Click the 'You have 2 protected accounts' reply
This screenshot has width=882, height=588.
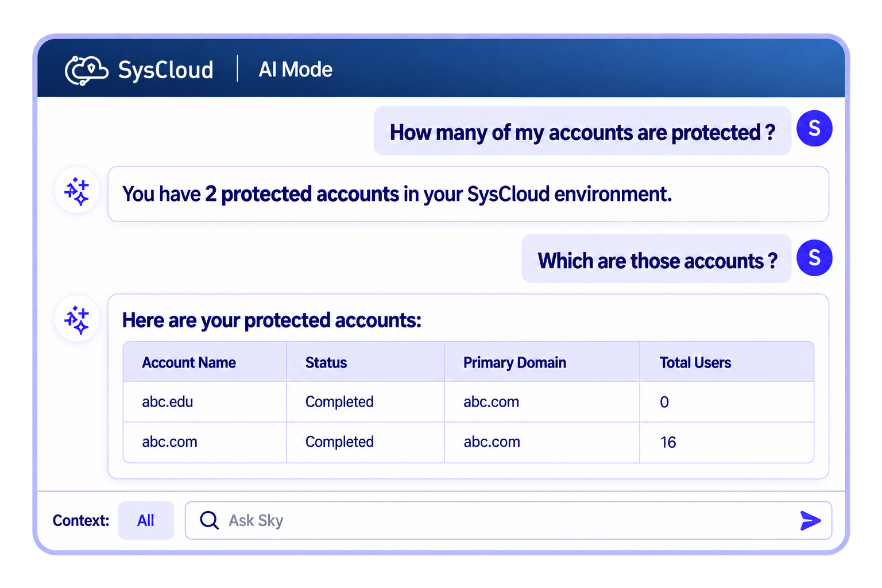[x=469, y=194]
